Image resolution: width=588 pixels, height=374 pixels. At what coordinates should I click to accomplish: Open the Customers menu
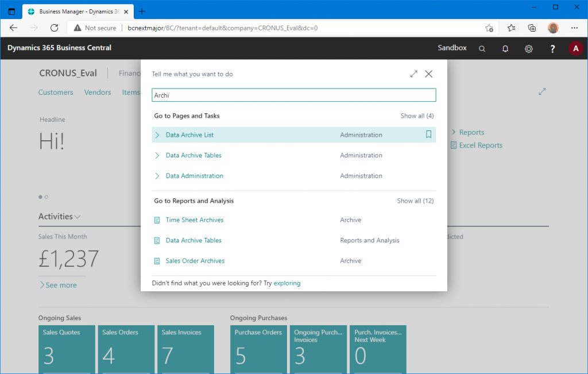click(x=56, y=92)
